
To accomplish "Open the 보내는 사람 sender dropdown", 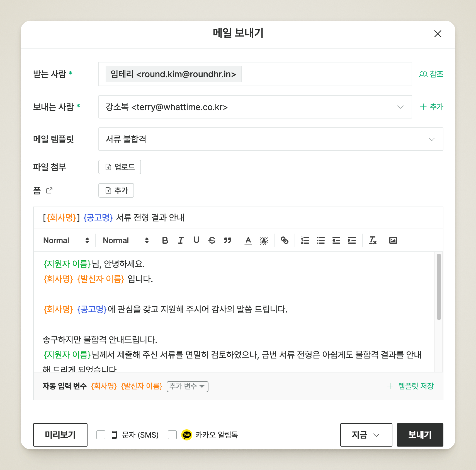I will click(255, 107).
